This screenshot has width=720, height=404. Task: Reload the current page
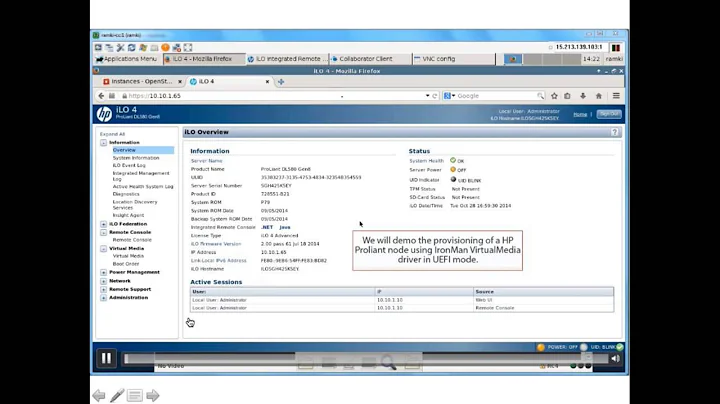click(435, 95)
